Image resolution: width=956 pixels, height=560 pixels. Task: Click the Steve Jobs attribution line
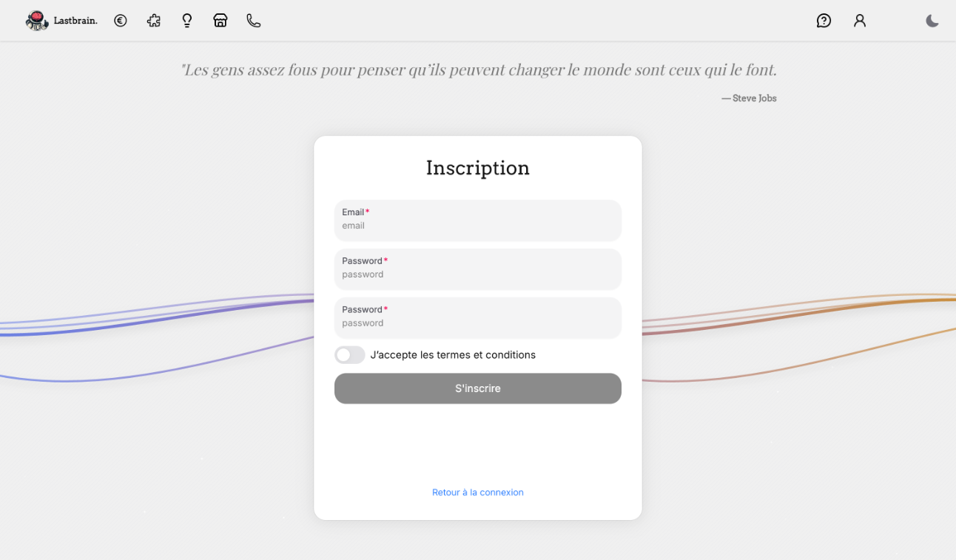pos(749,98)
